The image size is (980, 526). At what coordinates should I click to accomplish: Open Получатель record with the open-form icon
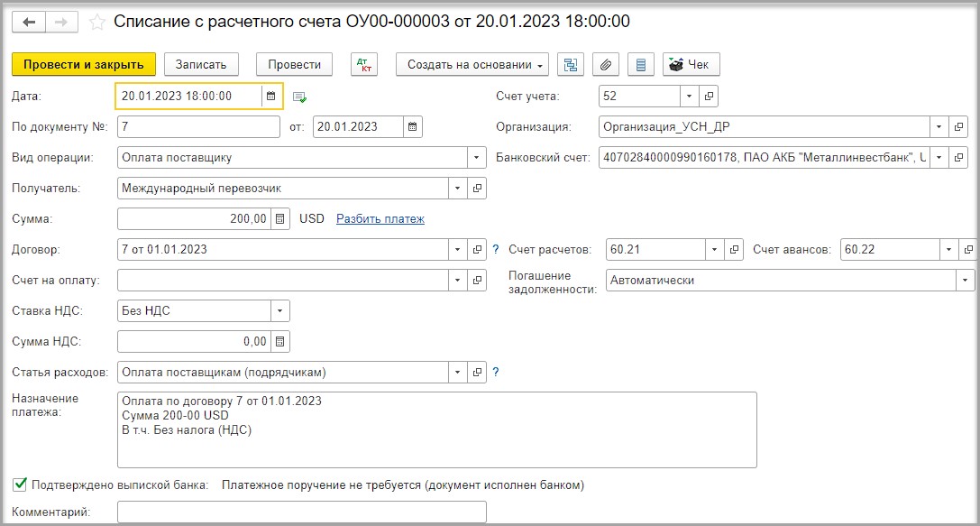[x=477, y=189]
